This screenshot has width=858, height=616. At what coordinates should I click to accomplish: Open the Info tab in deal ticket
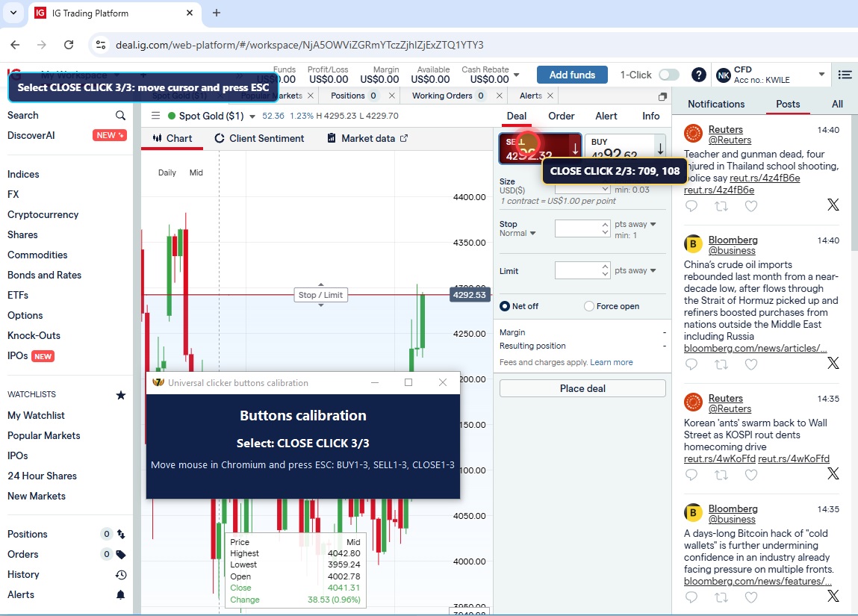pyautogui.click(x=650, y=116)
